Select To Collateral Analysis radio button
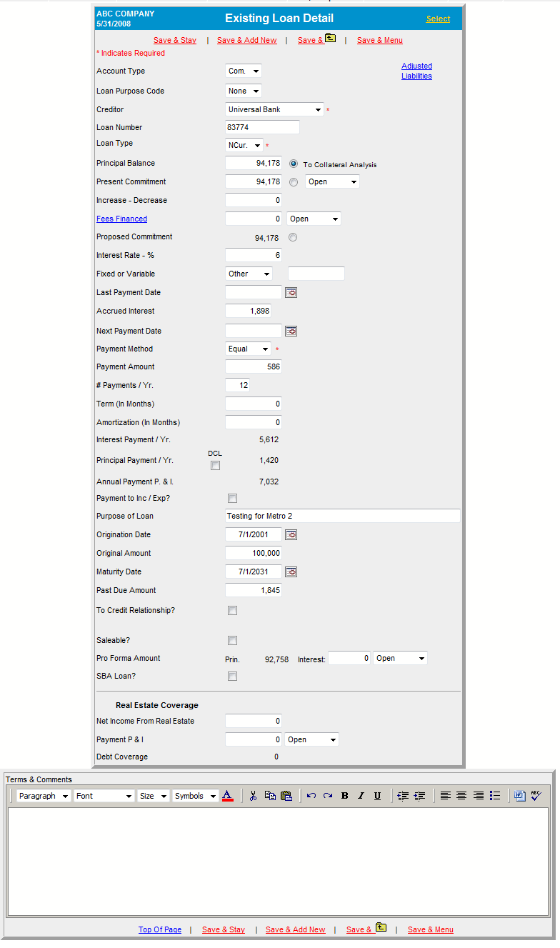 tap(294, 164)
